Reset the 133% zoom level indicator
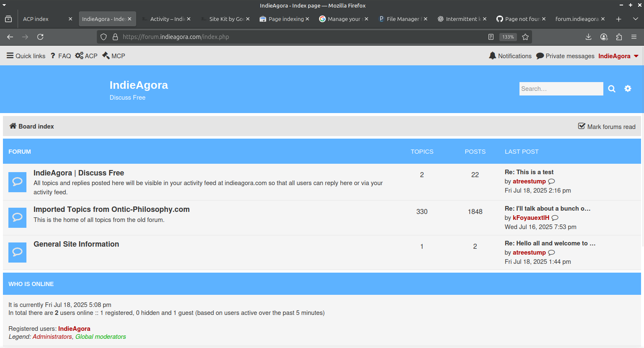 (508, 37)
